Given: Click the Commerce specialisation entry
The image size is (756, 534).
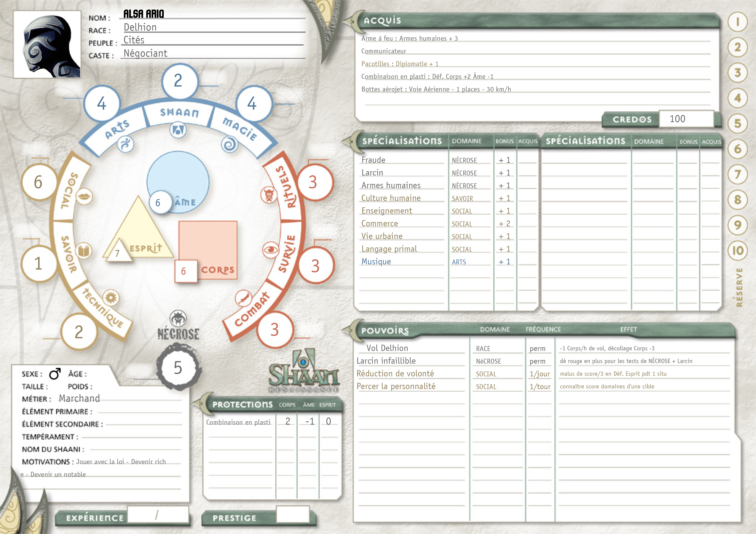Looking at the screenshot, I should coord(380,224).
